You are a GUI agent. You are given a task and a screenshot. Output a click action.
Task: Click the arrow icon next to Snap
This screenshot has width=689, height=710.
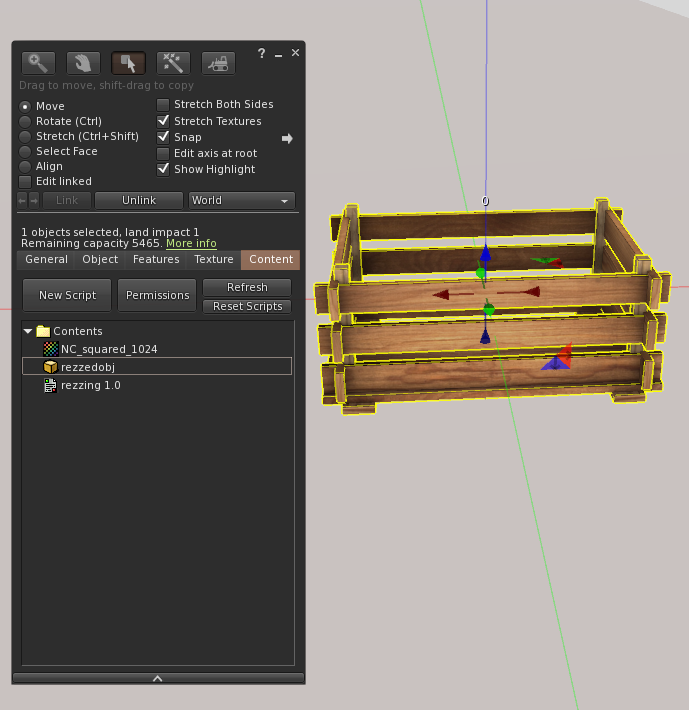(287, 138)
